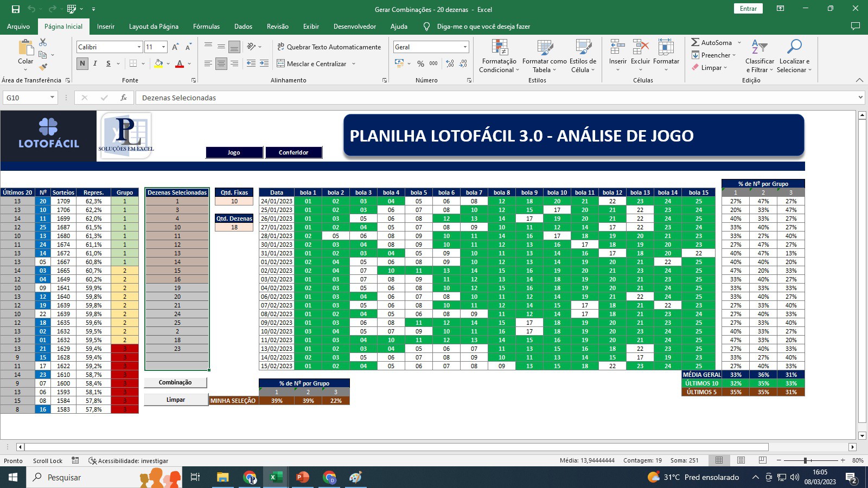Image resolution: width=868 pixels, height=488 pixels.
Task: Click inside the formula bar
Action: pyautogui.click(x=380, y=98)
